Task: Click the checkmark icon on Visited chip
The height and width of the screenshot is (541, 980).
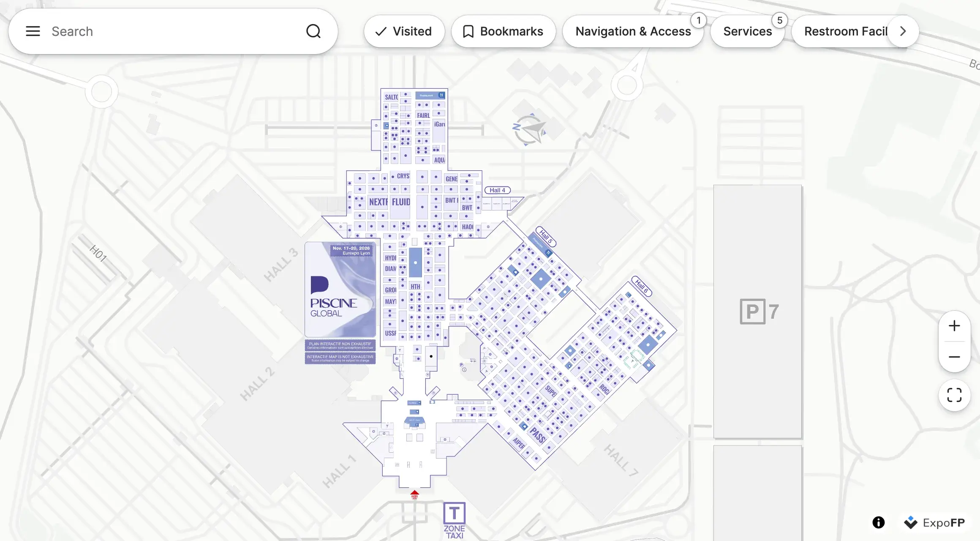Action: tap(381, 31)
